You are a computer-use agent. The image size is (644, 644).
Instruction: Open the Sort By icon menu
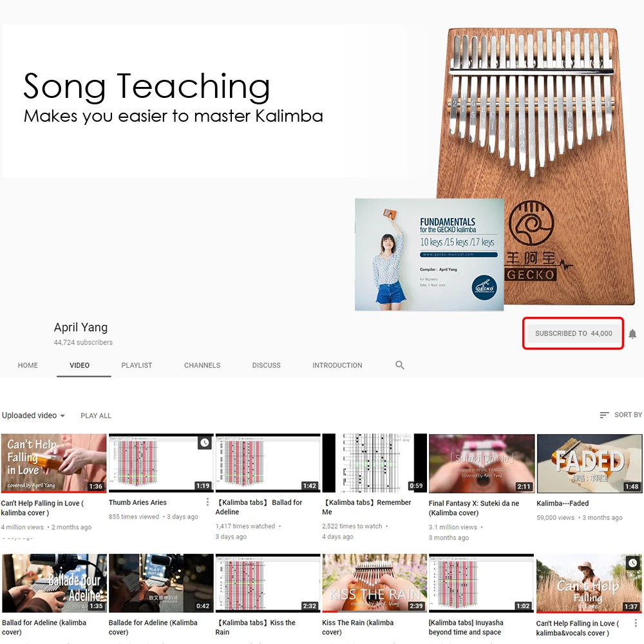point(604,415)
